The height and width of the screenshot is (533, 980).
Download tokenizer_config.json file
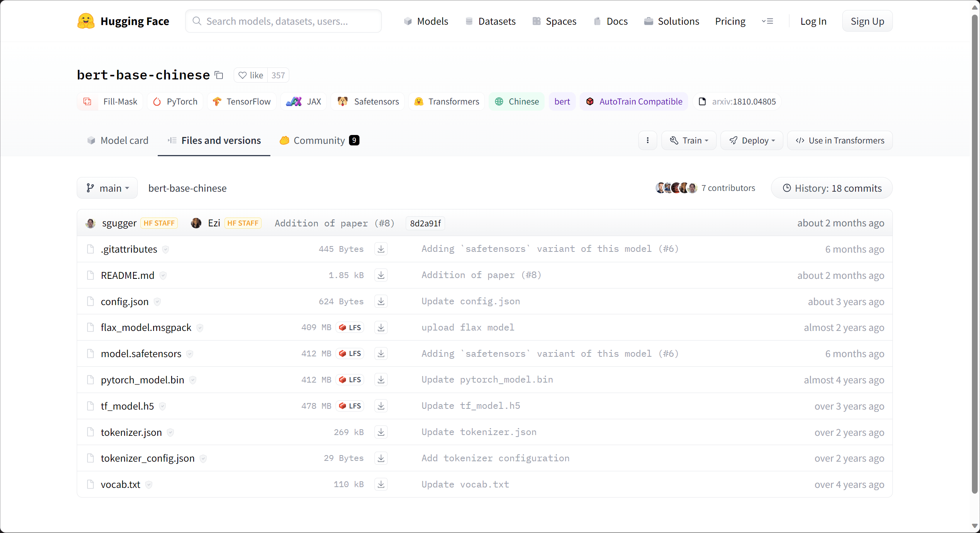pos(381,458)
